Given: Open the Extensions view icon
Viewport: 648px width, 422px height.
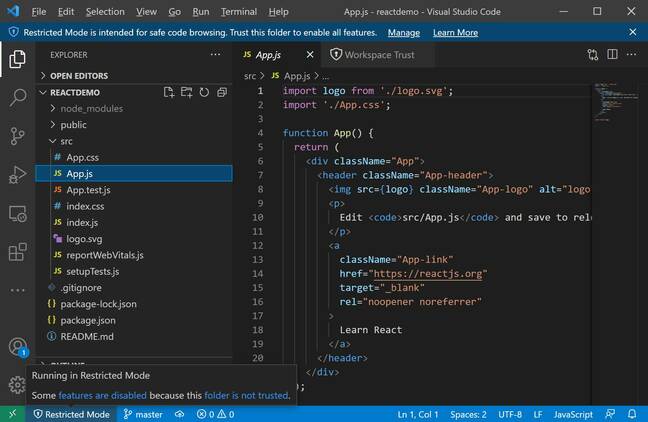Looking at the screenshot, I should 17,252.
